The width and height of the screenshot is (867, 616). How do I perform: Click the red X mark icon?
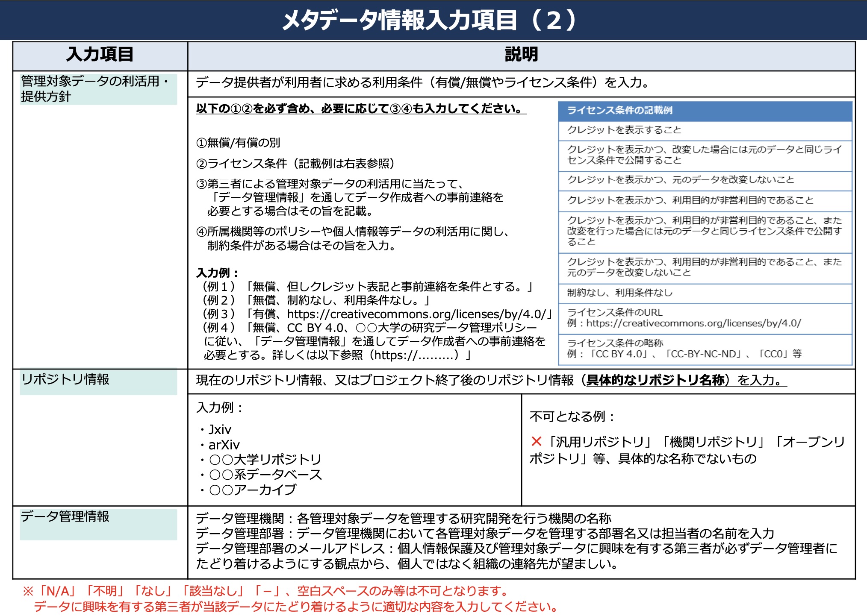[x=536, y=441]
